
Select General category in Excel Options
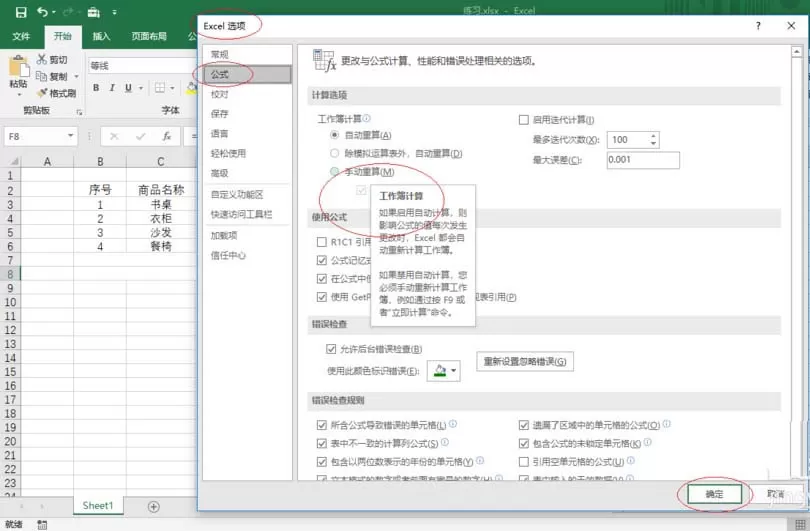247,55
